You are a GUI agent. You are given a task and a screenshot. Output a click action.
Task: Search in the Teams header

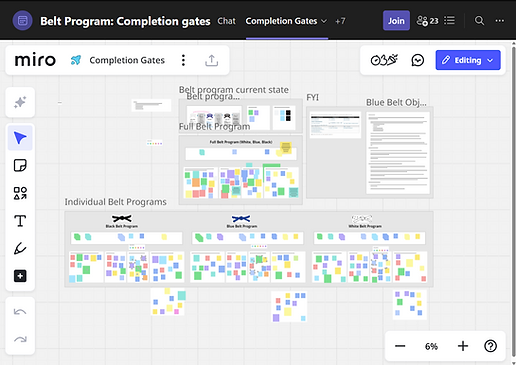click(479, 21)
